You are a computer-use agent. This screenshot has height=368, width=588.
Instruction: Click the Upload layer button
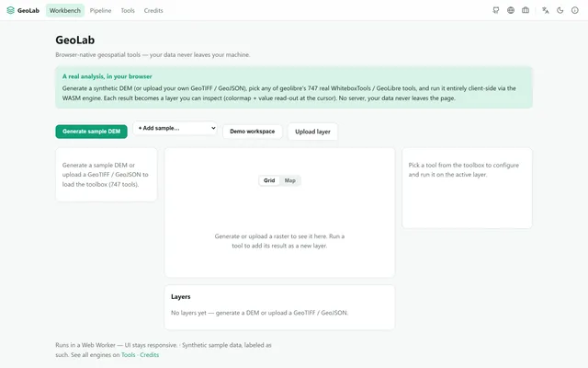(x=312, y=132)
